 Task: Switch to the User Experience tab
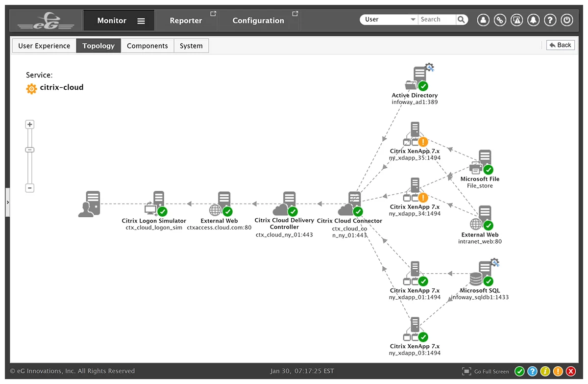pyautogui.click(x=44, y=46)
